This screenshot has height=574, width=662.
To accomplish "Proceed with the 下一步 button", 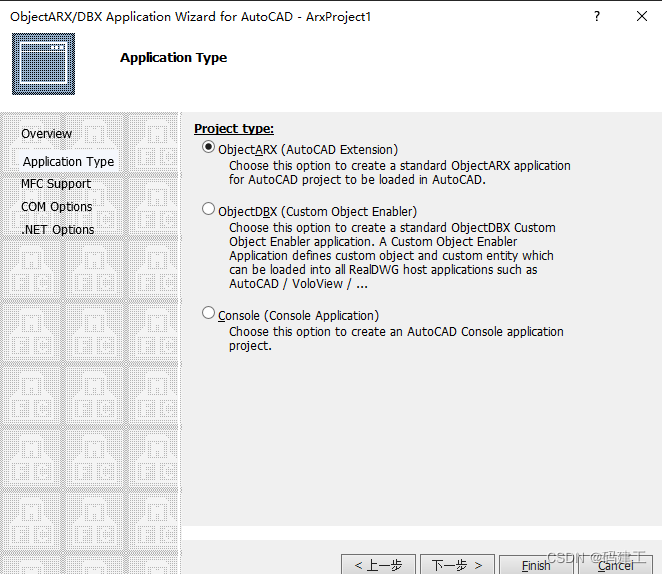I will (x=457, y=565).
